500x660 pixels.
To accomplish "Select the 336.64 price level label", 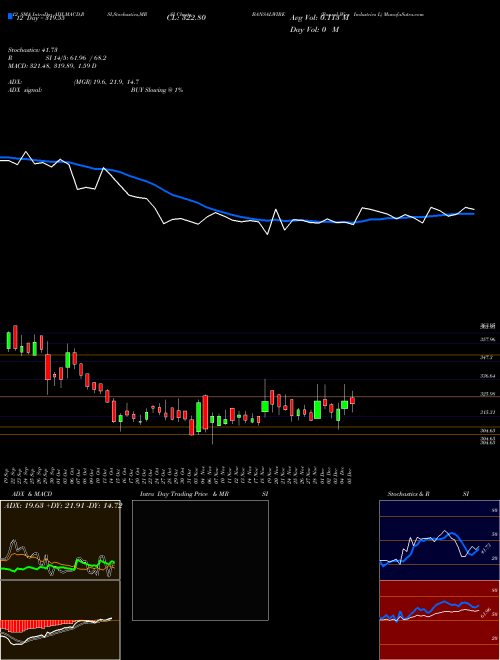I will coord(487,375).
